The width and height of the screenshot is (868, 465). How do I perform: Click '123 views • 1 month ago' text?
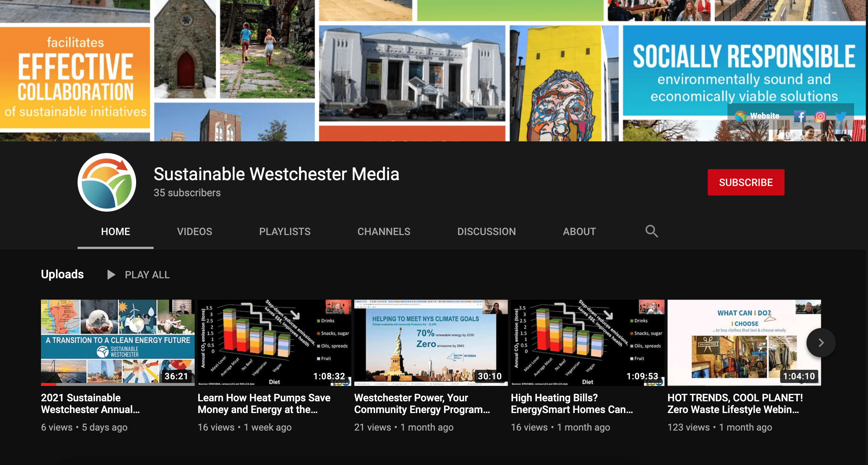click(x=720, y=427)
